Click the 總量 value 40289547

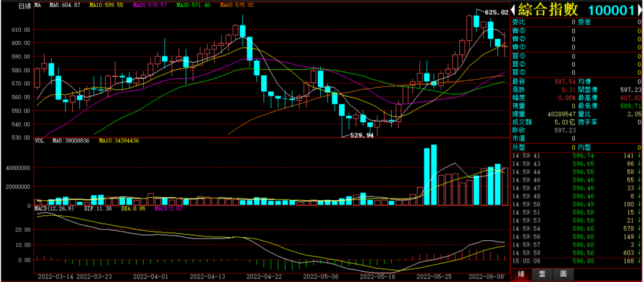pyautogui.click(x=562, y=114)
